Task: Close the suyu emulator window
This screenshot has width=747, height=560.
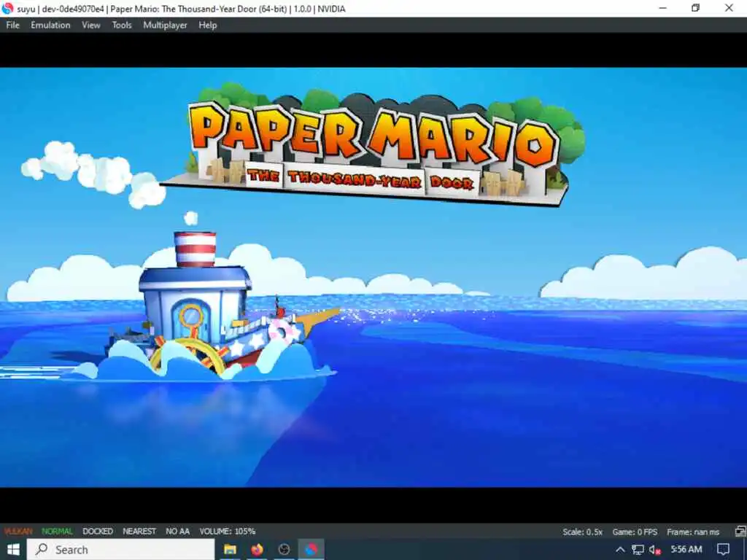Action: coord(729,8)
